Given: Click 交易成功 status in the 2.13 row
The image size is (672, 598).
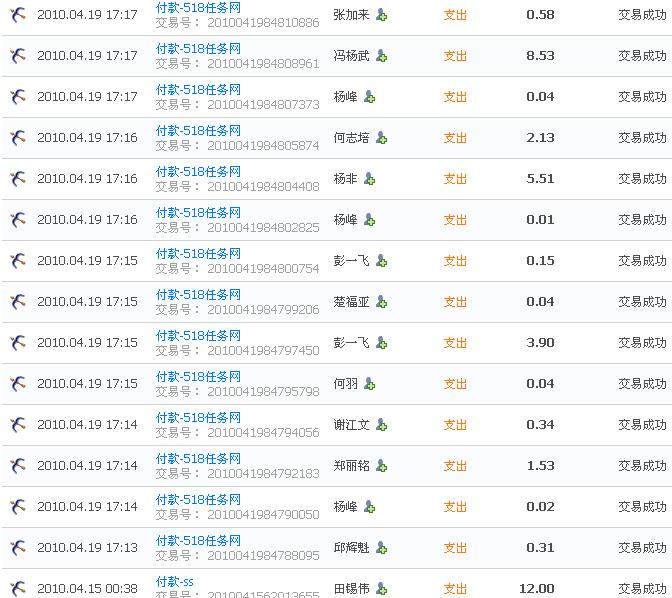Looking at the screenshot, I should pos(642,138).
